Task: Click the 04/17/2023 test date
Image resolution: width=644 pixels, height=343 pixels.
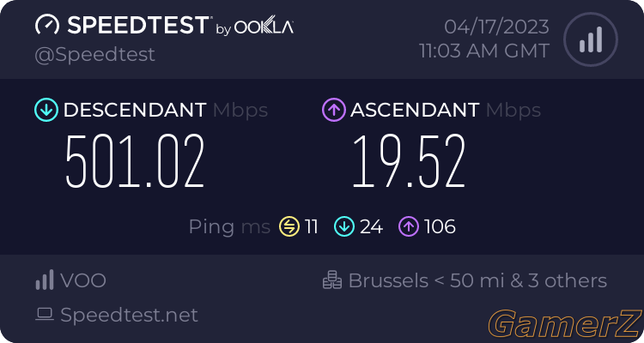Action: point(496,27)
